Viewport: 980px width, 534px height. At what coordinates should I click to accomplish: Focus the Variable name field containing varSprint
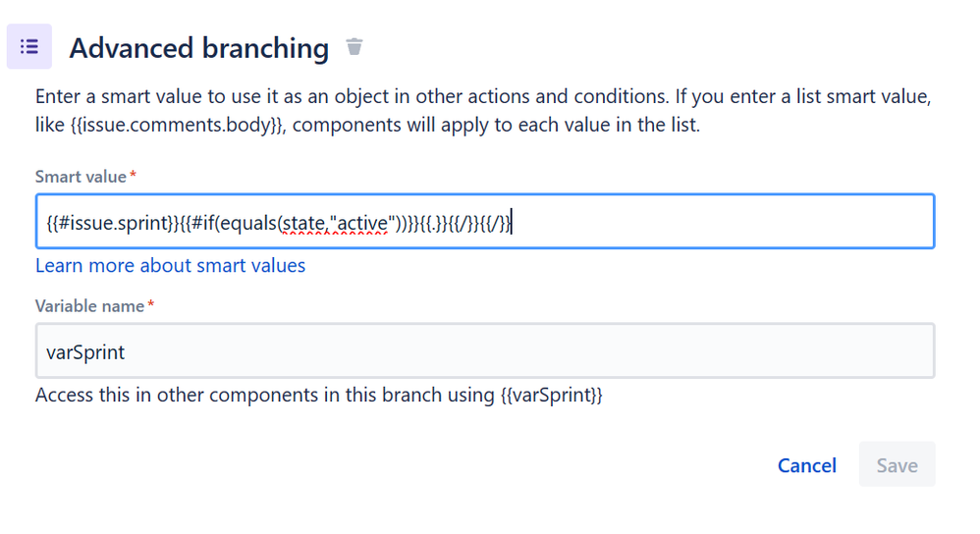[x=485, y=351]
